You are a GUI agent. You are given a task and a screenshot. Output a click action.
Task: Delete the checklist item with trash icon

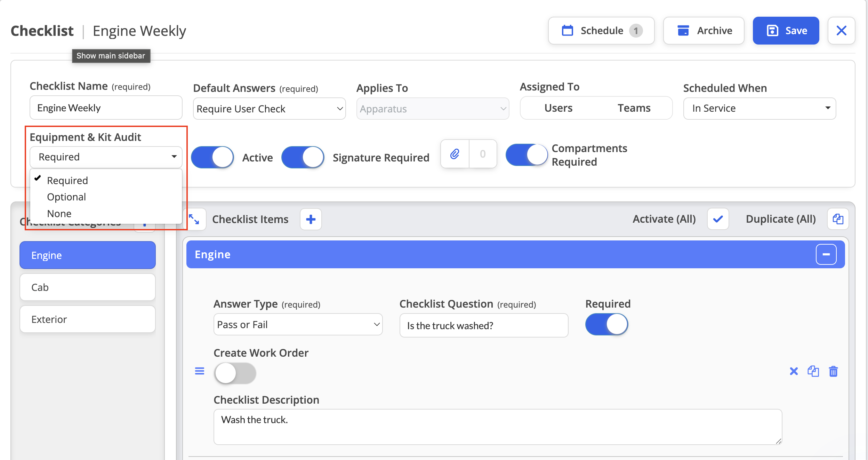click(834, 371)
